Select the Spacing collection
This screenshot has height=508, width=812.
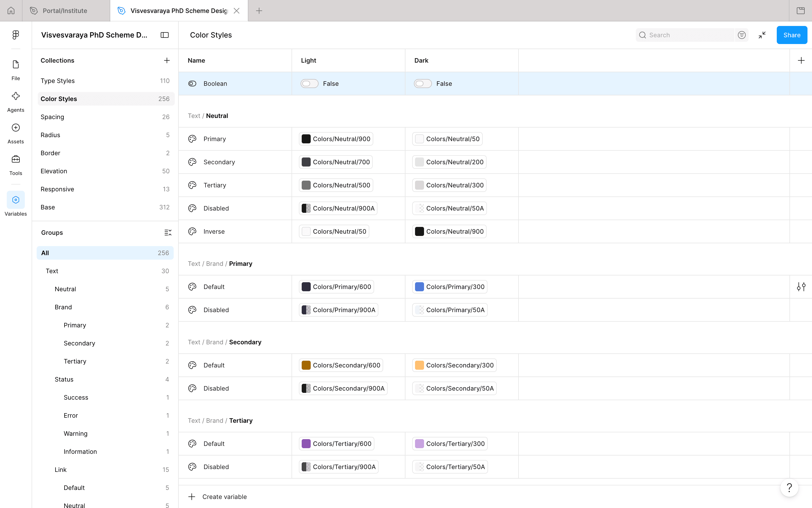106,117
